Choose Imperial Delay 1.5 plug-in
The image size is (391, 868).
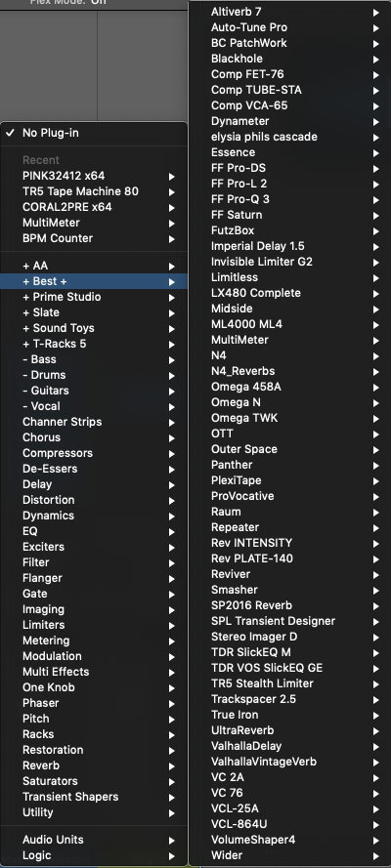pos(289,246)
